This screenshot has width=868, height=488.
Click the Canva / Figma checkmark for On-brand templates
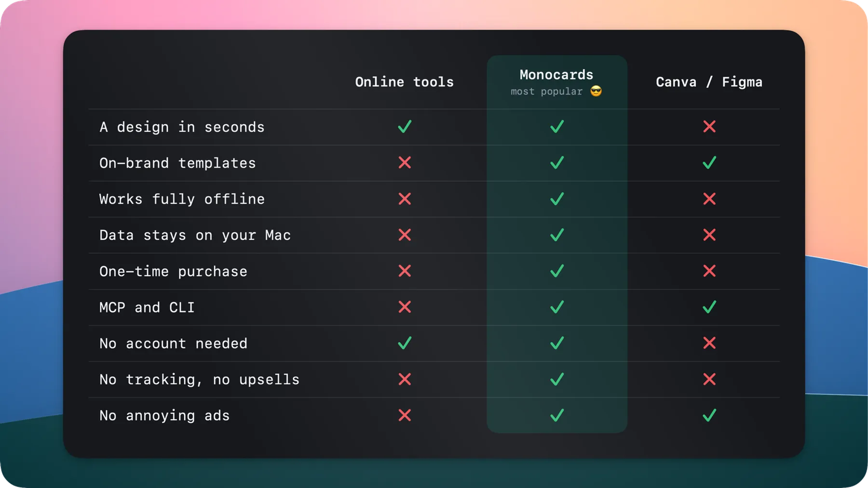[709, 163]
